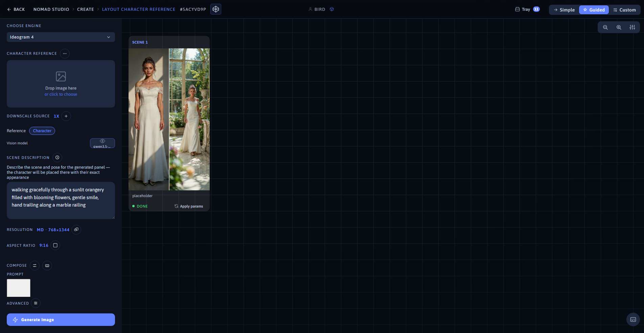
Task: Click the white prompt swatch
Action: tap(19, 288)
